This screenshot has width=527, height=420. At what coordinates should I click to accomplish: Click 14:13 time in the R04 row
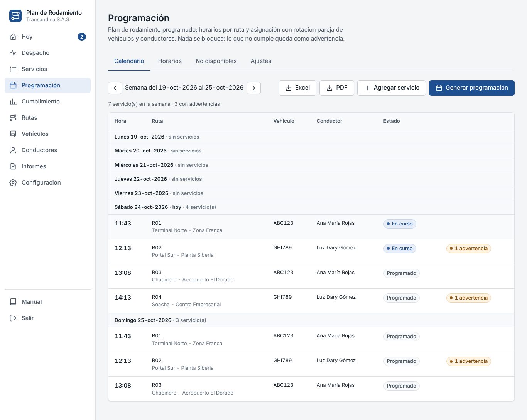coord(123,298)
